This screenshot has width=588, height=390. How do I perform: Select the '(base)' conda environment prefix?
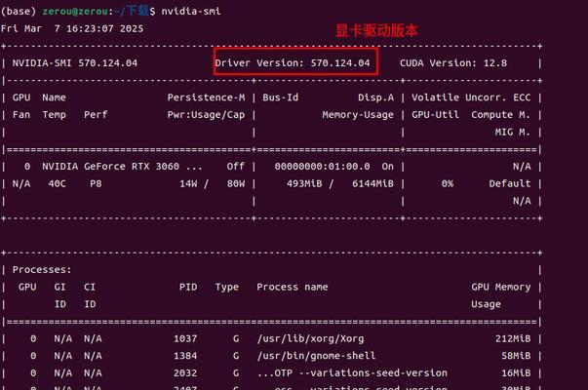[19, 11]
